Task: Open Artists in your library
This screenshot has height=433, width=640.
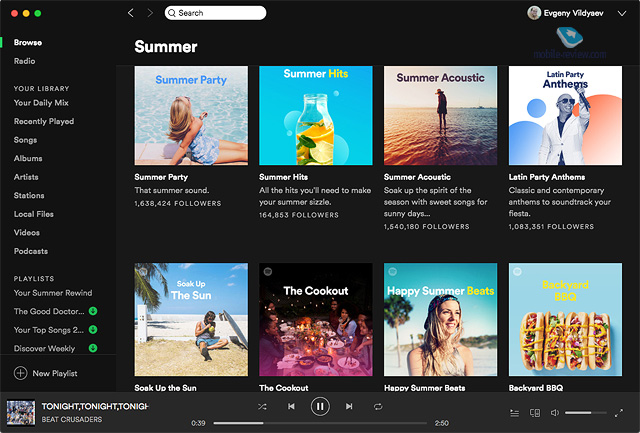Action: click(26, 177)
